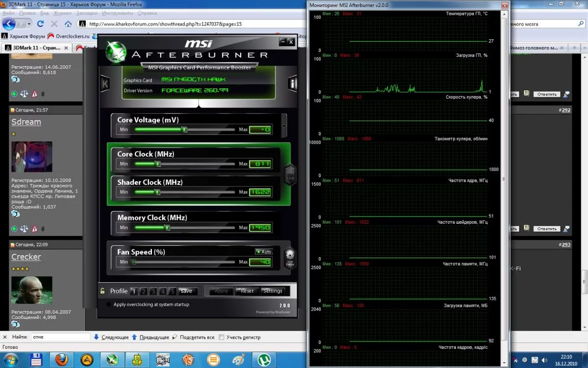Check the 'Учесть регистр' checkbox
This screenshot has width=588, height=368.
(221, 338)
